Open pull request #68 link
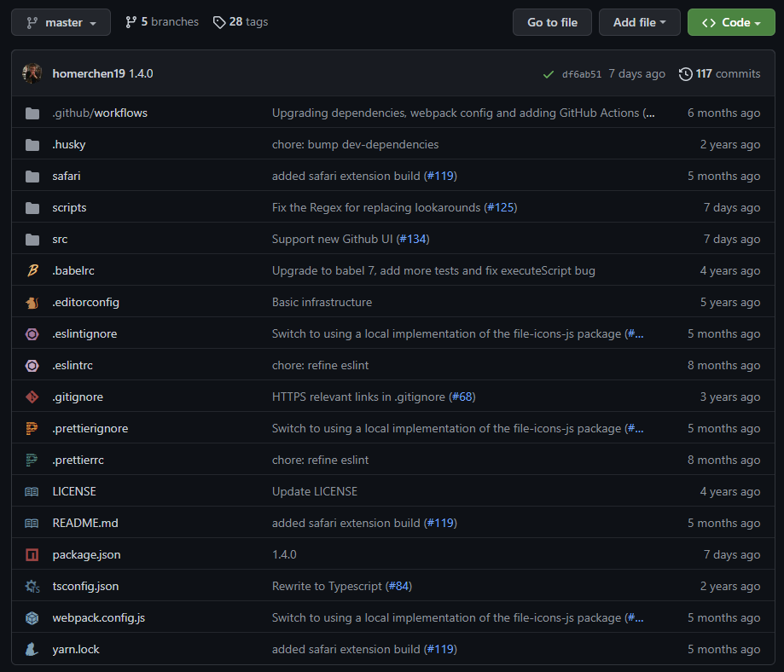 click(462, 397)
